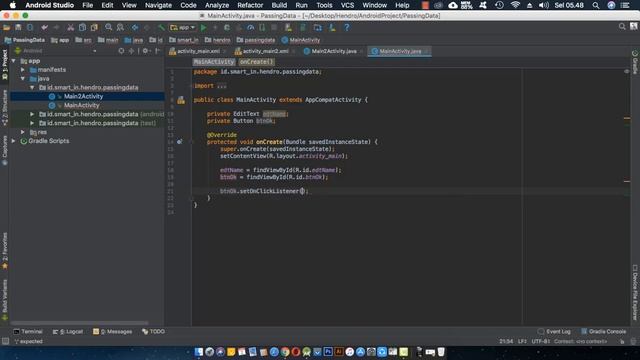Click the Cut (scissors) toolbar icon
This screenshot has width=640, height=360.
click(71, 27)
